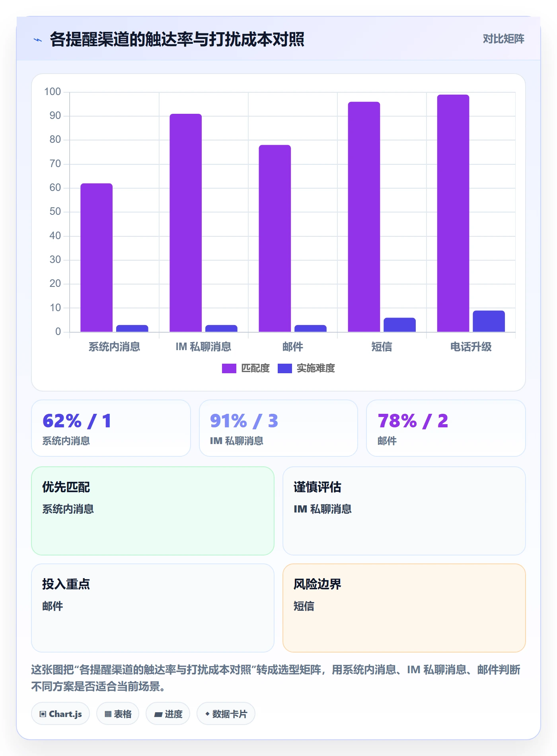Image resolution: width=557 pixels, height=756 pixels.
Task: Open the 91% / 3 stat card
Action: click(278, 428)
